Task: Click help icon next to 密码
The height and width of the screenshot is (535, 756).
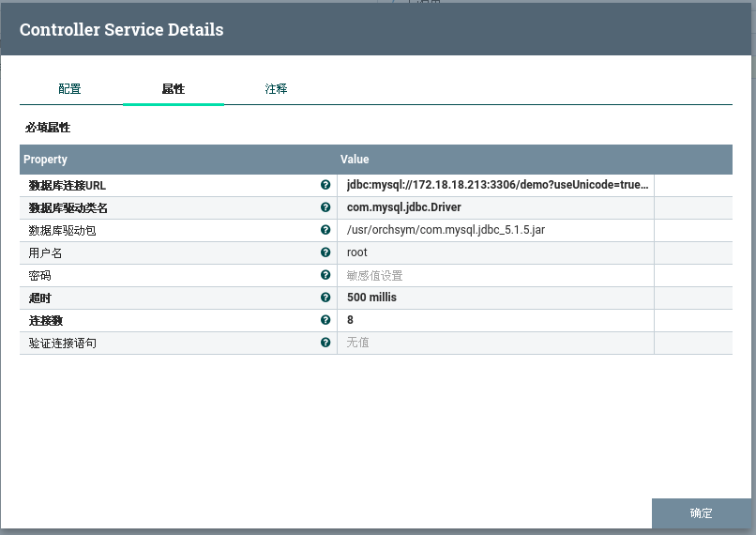Action: tap(325, 275)
